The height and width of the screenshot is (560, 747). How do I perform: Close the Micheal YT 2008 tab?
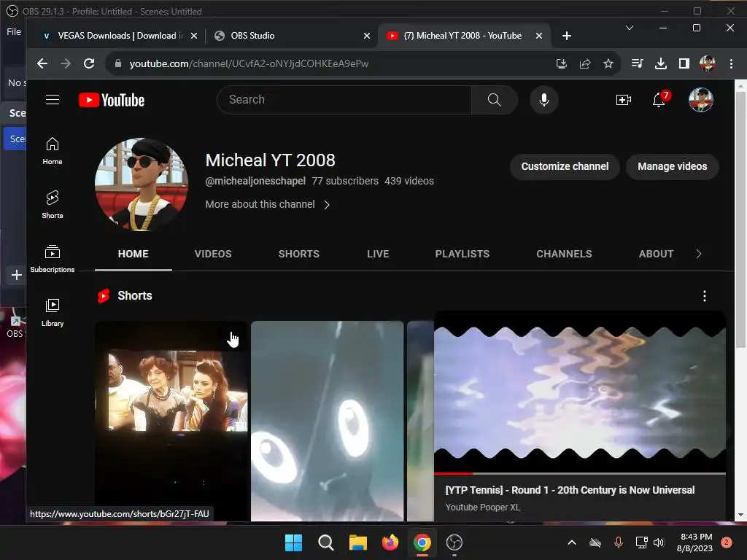click(x=539, y=36)
